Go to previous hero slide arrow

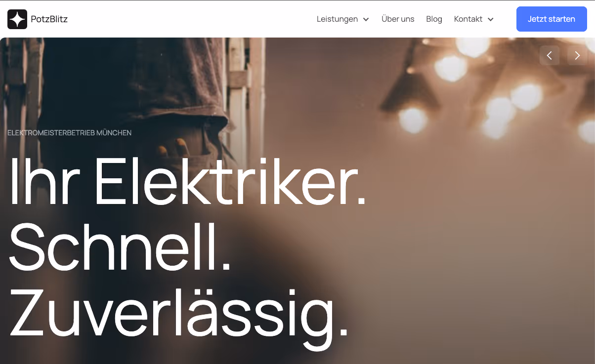click(x=550, y=55)
